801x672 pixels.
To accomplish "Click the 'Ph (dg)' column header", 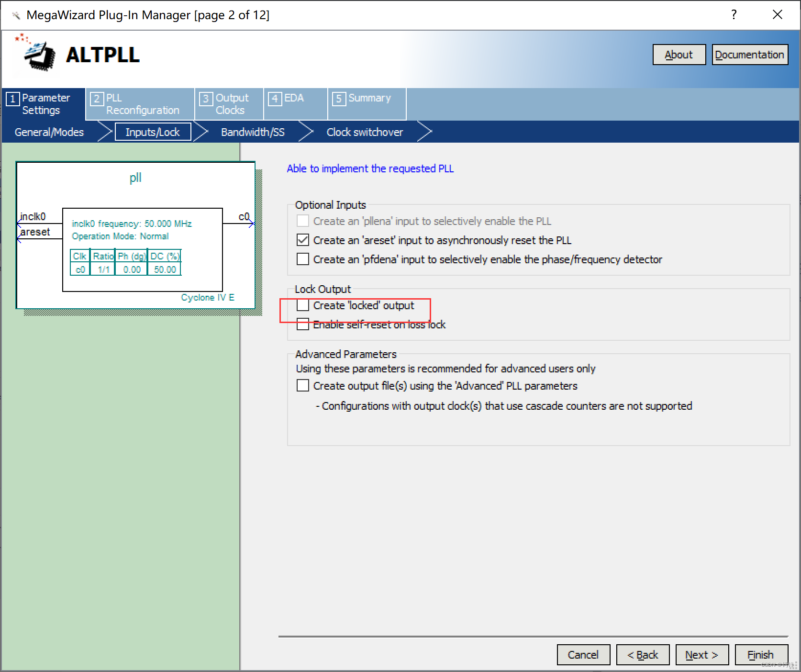I will (132, 256).
